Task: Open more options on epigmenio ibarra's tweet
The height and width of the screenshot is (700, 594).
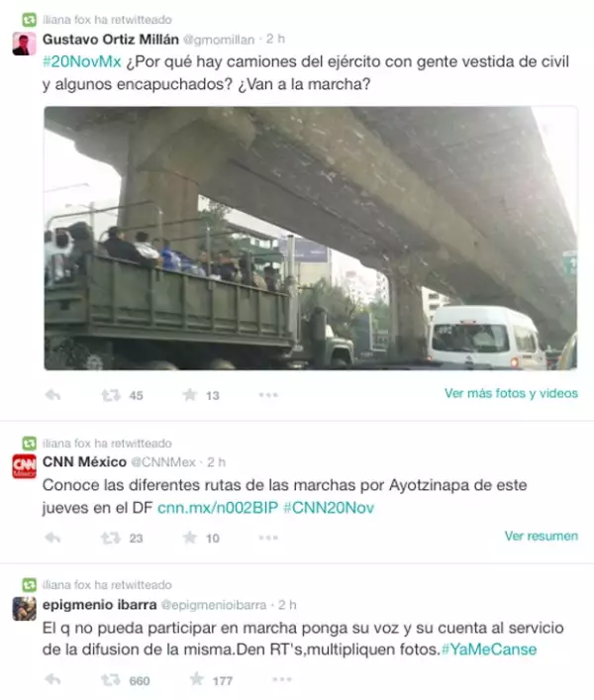Action: [282, 680]
